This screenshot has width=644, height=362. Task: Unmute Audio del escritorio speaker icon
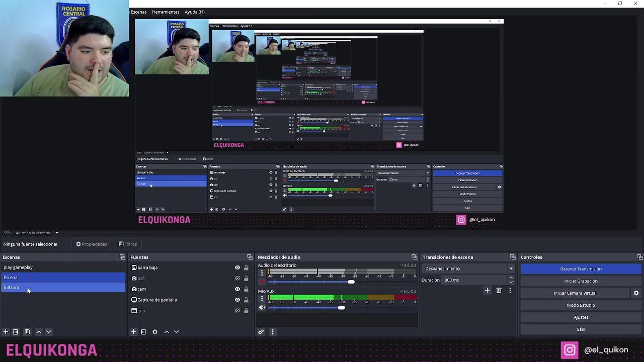pos(262,282)
